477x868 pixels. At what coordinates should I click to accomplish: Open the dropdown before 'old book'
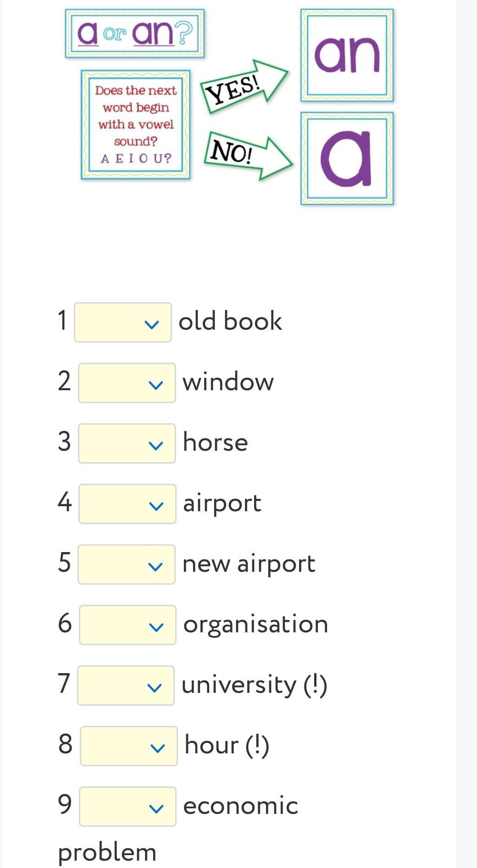(x=123, y=322)
